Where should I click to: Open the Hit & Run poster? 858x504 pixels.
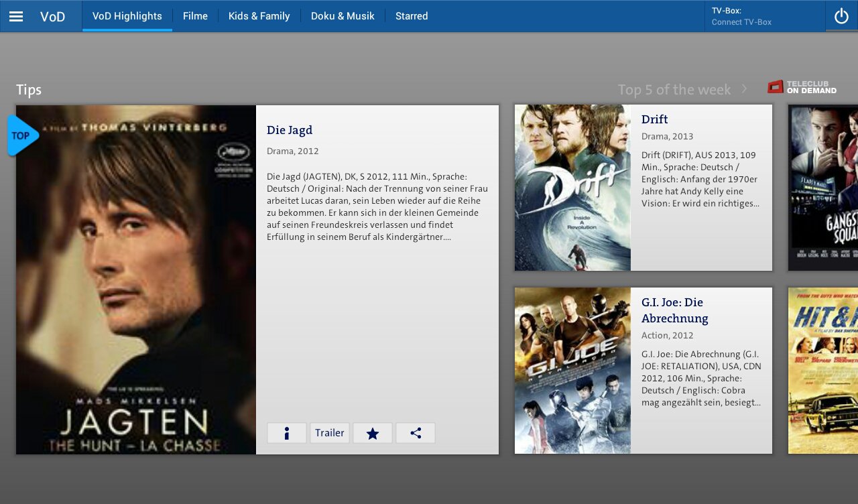[823, 371]
